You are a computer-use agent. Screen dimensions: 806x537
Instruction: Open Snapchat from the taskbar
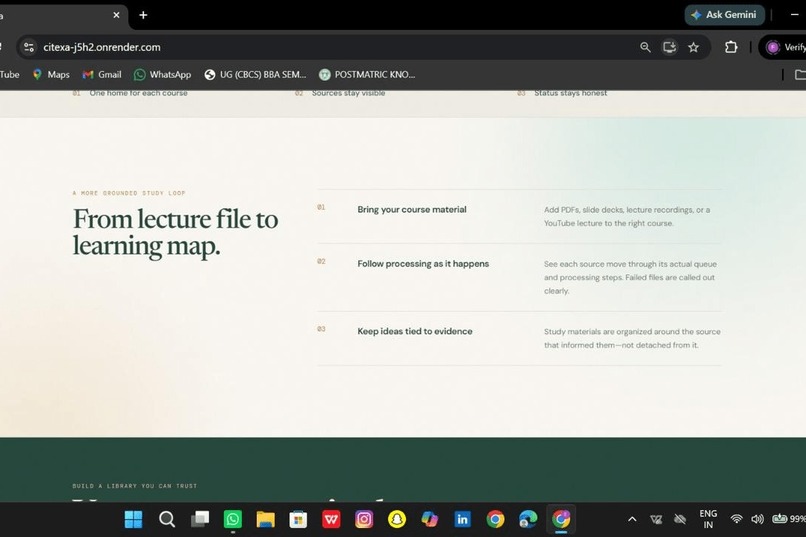[x=397, y=520]
